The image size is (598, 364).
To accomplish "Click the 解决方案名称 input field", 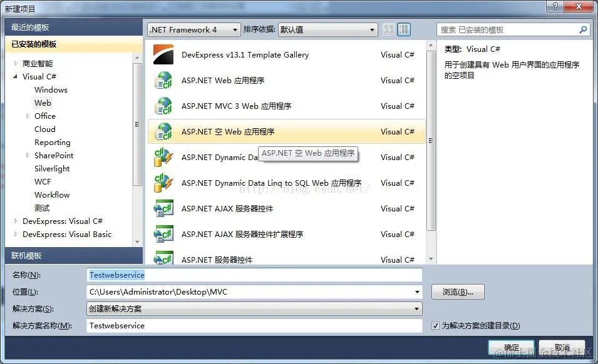I will coord(254,326).
